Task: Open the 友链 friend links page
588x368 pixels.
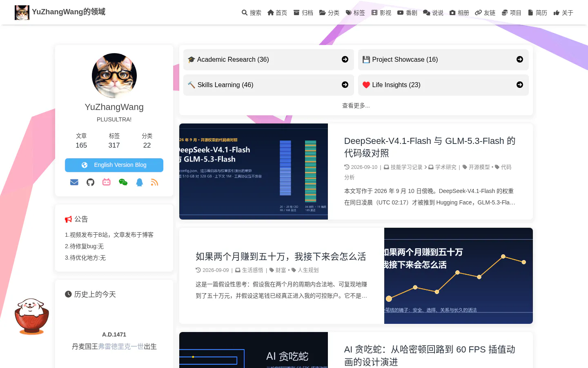Action: click(x=485, y=13)
